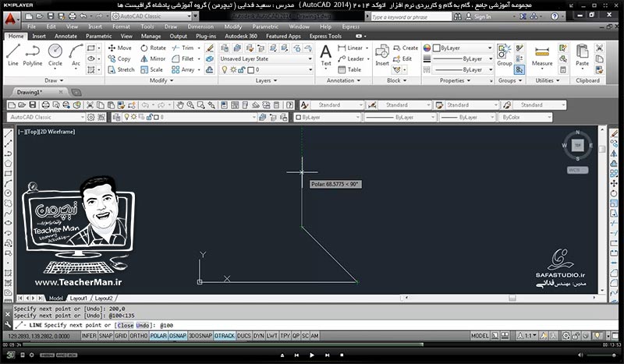Select the Arc tool
The width and height of the screenshot is (624, 364).
pos(76,55)
